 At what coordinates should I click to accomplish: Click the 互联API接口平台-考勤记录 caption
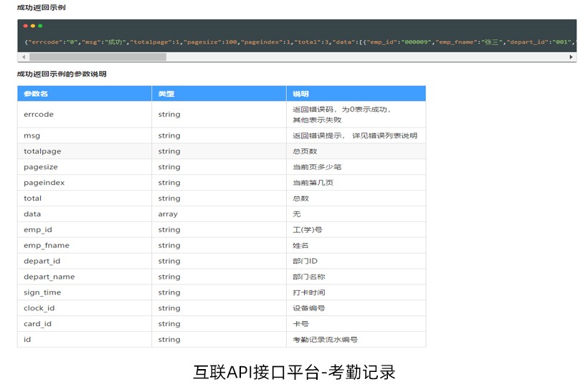pyautogui.click(x=294, y=372)
